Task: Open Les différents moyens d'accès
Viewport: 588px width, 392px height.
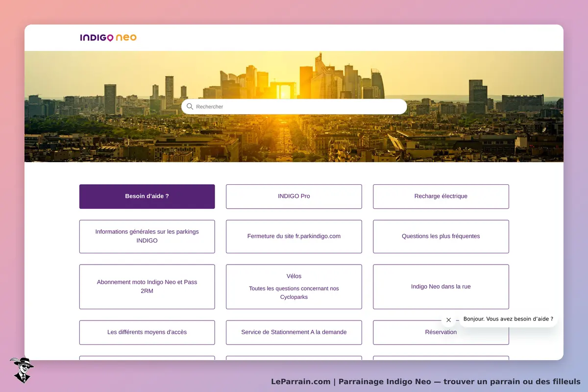Action: click(x=147, y=332)
